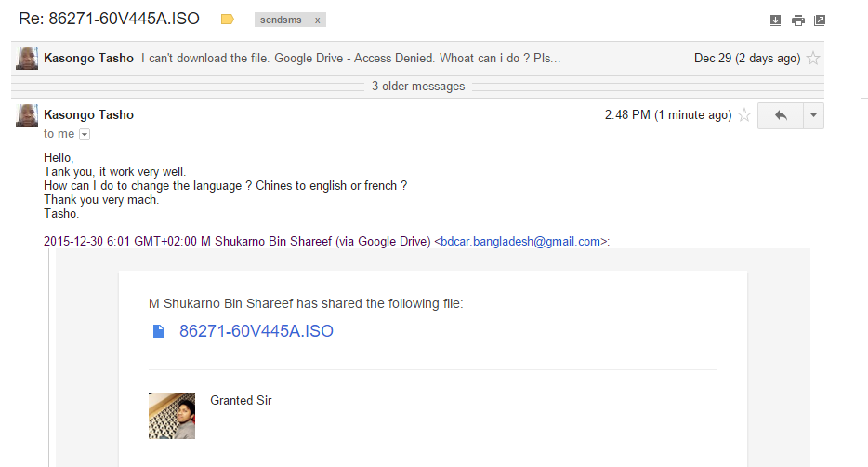The width and height of the screenshot is (868, 467).
Task: Click the sendsms label chip
Action: click(282, 20)
